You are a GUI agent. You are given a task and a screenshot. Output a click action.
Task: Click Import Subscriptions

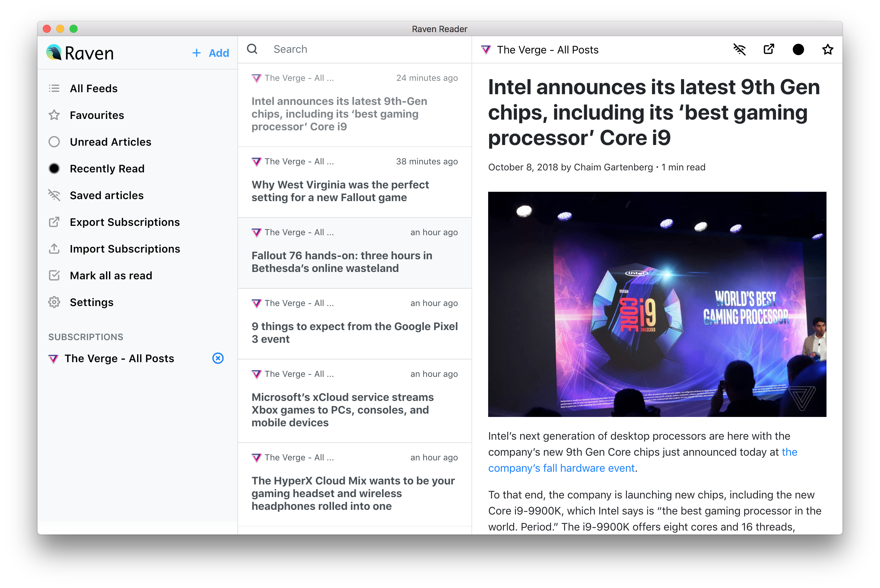pyautogui.click(x=125, y=249)
